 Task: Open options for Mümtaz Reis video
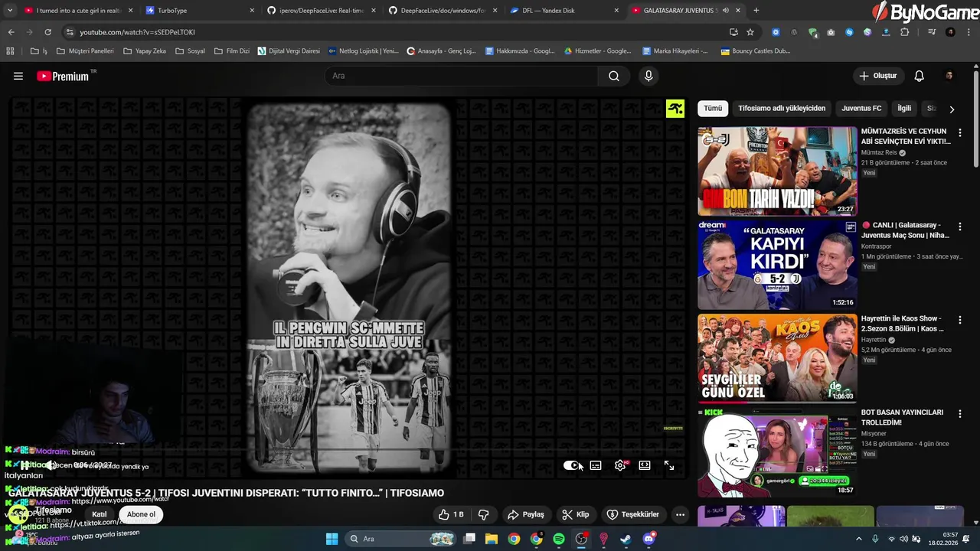960,133
